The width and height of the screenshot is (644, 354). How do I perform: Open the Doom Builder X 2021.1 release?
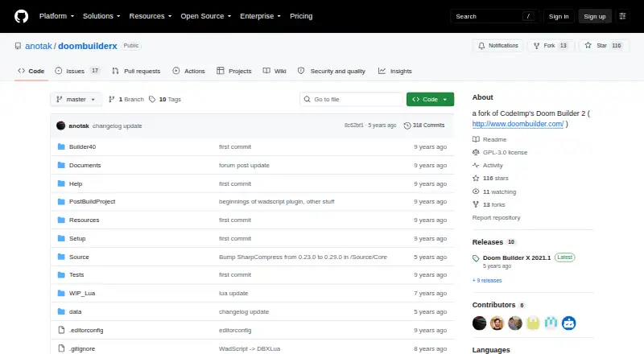517,258
